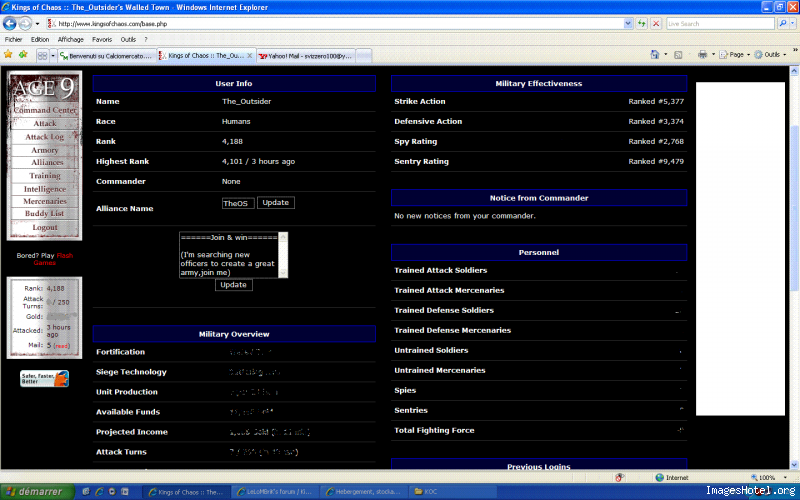800x500 pixels.
Task: Switch to the Benvenuti su Calciomercato tab
Action: pos(107,56)
